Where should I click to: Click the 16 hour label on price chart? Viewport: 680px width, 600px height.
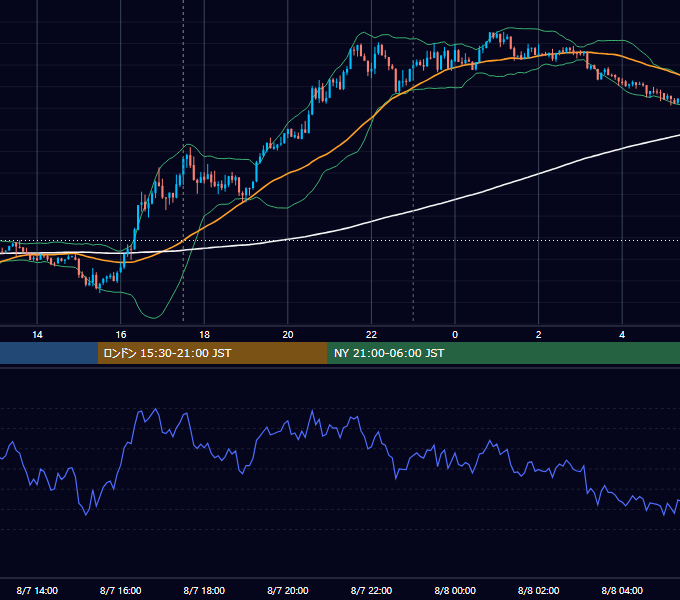(121, 335)
